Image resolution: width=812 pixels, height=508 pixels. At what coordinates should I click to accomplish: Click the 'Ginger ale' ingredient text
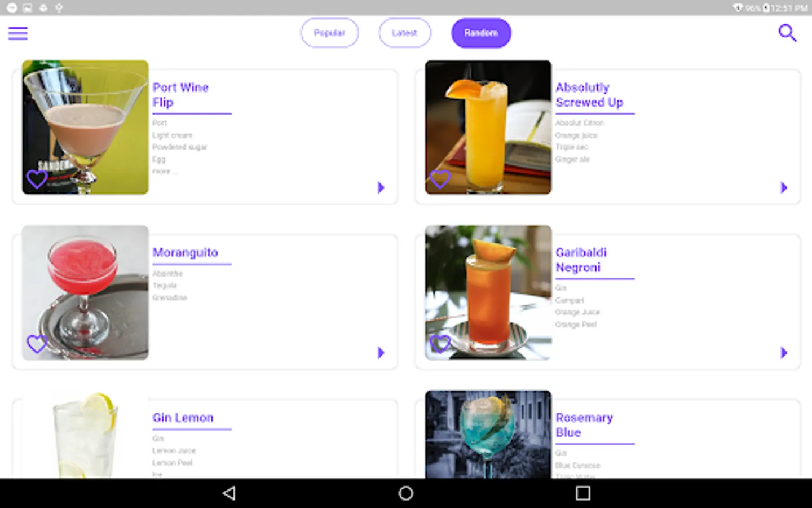pyautogui.click(x=572, y=160)
